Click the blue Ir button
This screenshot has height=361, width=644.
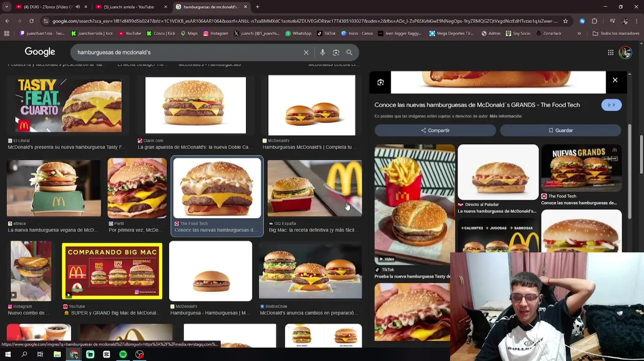[x=611, y=105]
